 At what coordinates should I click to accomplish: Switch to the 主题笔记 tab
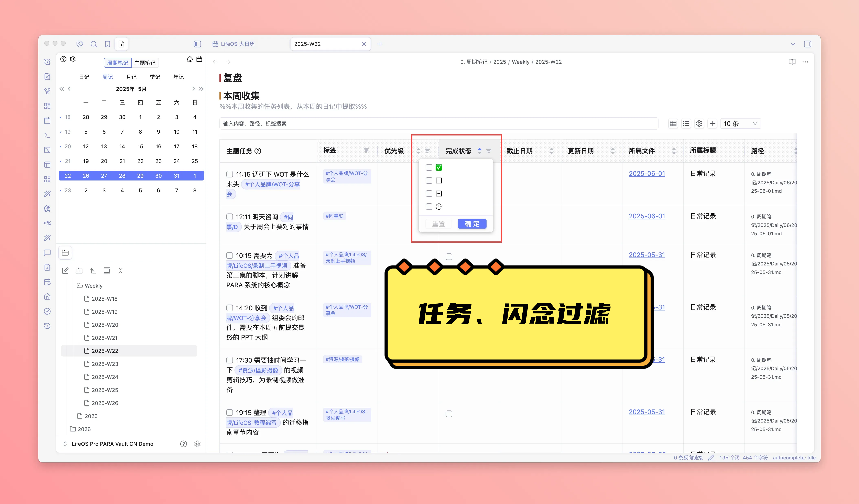click(x=145, y=63)
